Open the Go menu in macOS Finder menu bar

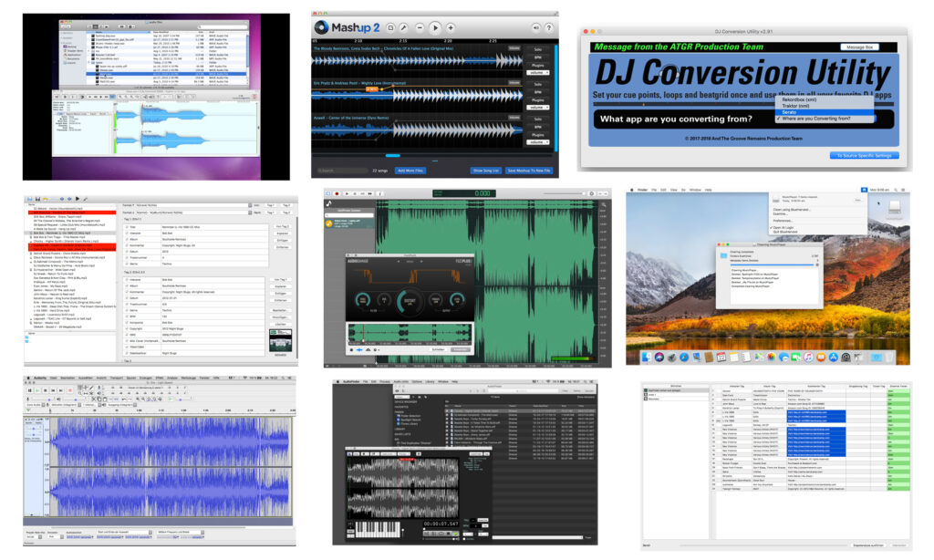683,190
